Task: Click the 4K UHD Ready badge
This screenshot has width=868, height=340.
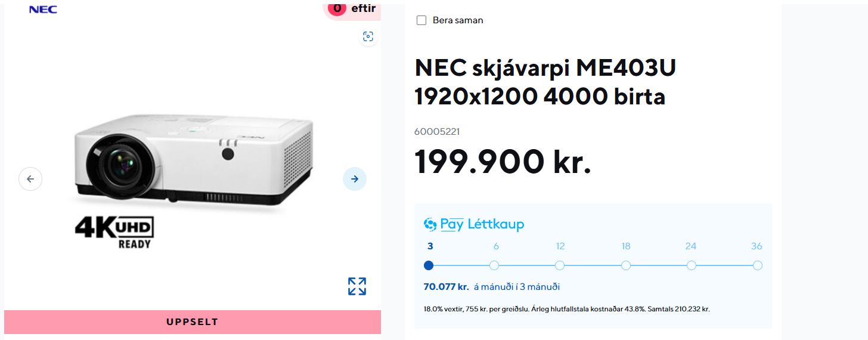Action: coord(114,232)
